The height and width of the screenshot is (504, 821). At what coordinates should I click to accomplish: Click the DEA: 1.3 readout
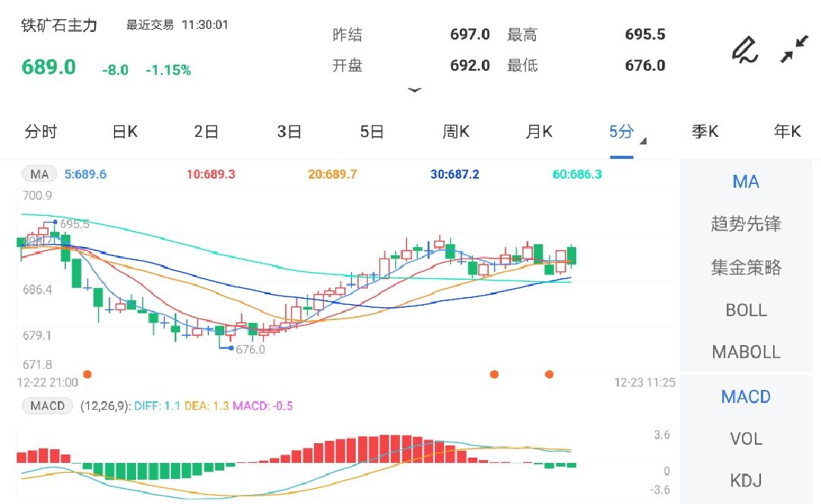(206, 406)
